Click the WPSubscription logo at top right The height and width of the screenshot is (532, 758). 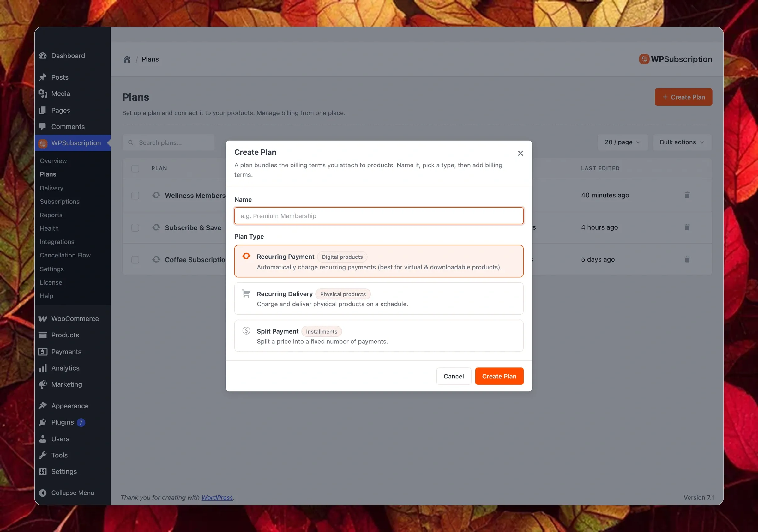tap(675, 59)
